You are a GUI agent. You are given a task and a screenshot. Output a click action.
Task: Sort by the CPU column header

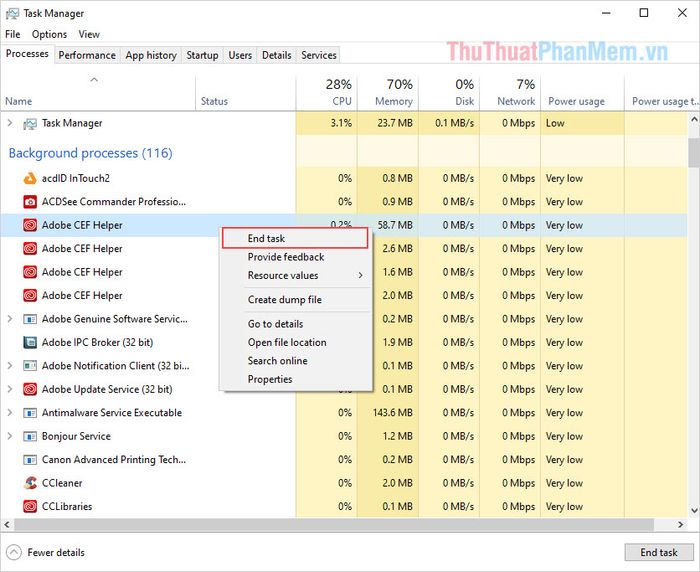[326, 93]
